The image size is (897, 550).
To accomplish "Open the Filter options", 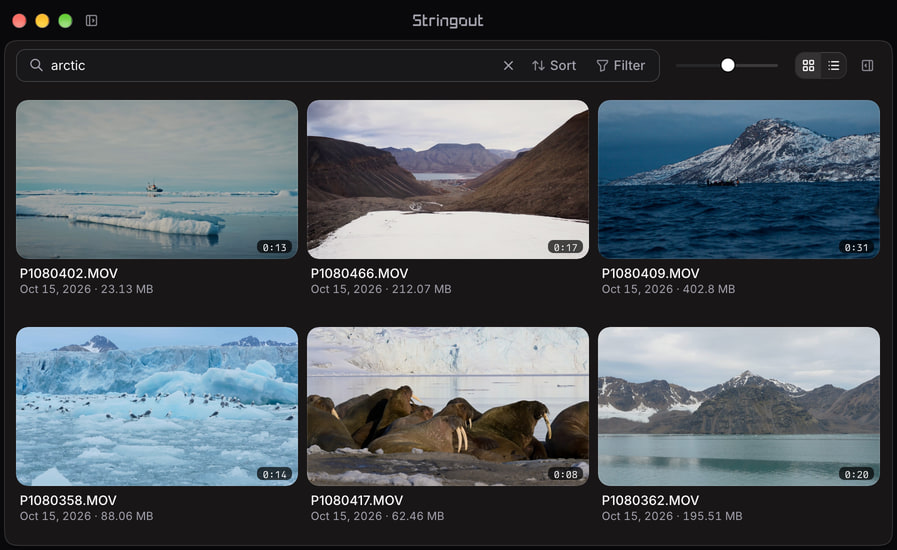I will tap(621, 66).
